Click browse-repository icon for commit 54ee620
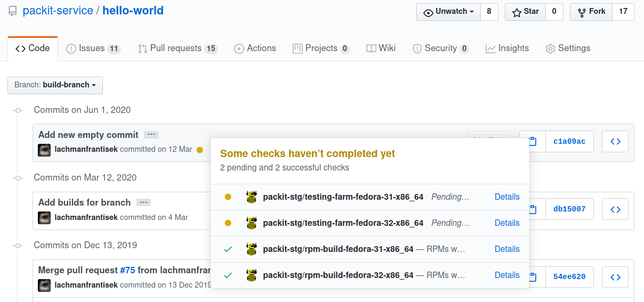The width and height of the screenshot is (644, 302). (x=615, y=277)
